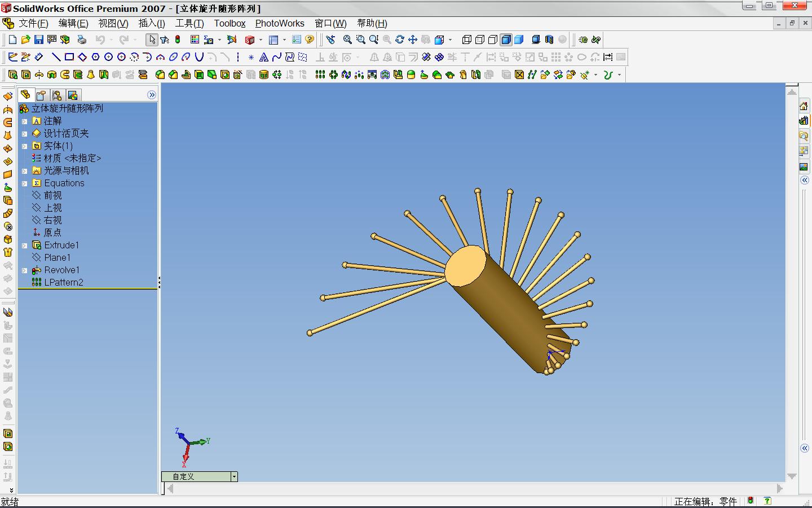This screenshot has height=508, width=812.
Task: Select the Polygon sketch tool
Action: click(x=96, y=57)
